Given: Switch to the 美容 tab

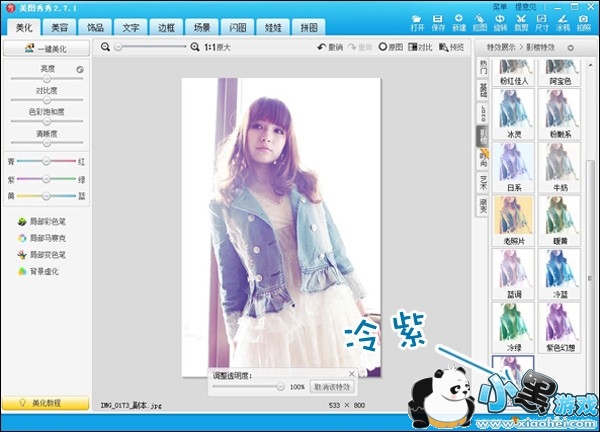Looking at the screenshot, I should point(59,28).
